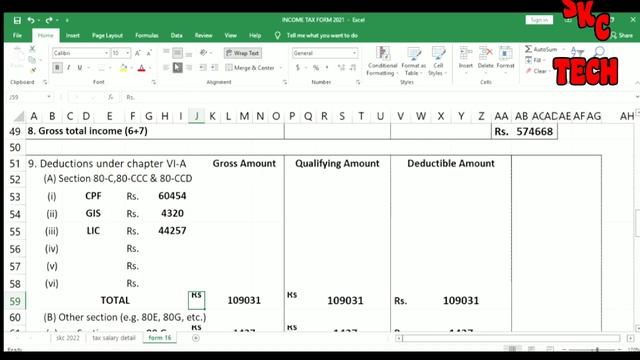Open the Format cells menu
The image size is (640, 360).
[505, 59]
